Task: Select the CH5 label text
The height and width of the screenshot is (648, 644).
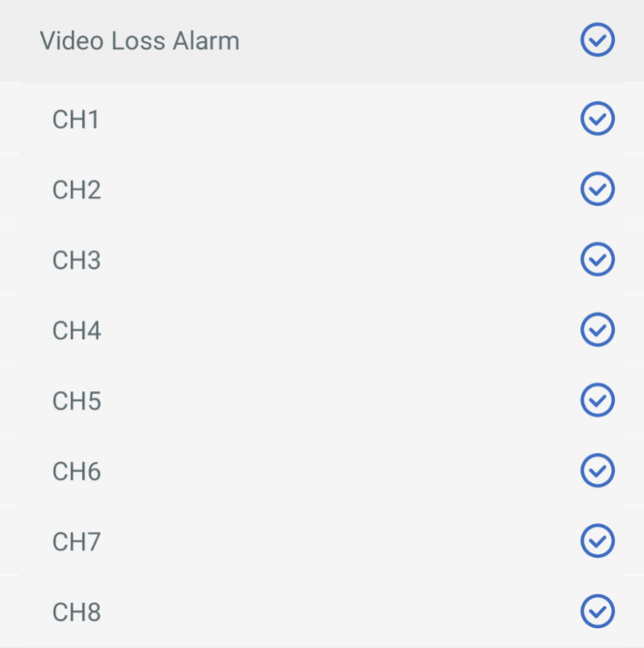Action: pos(76,401)
